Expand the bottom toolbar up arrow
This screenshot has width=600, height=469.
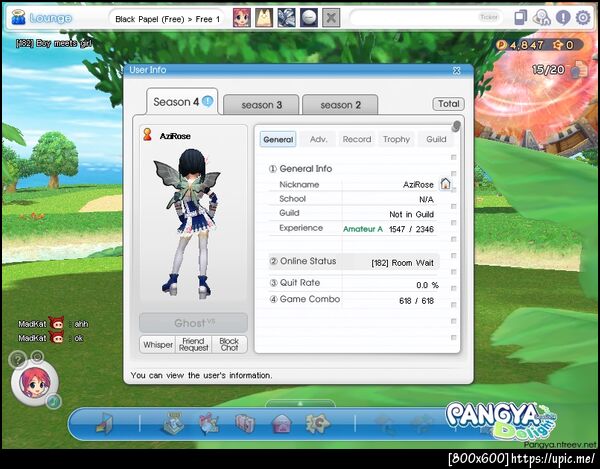300,403
